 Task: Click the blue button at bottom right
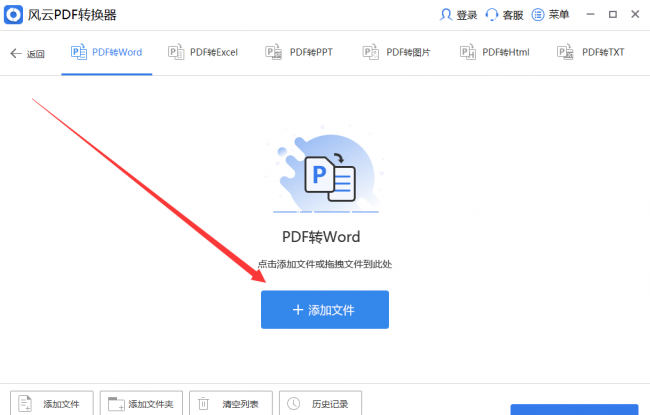(574, 410)
